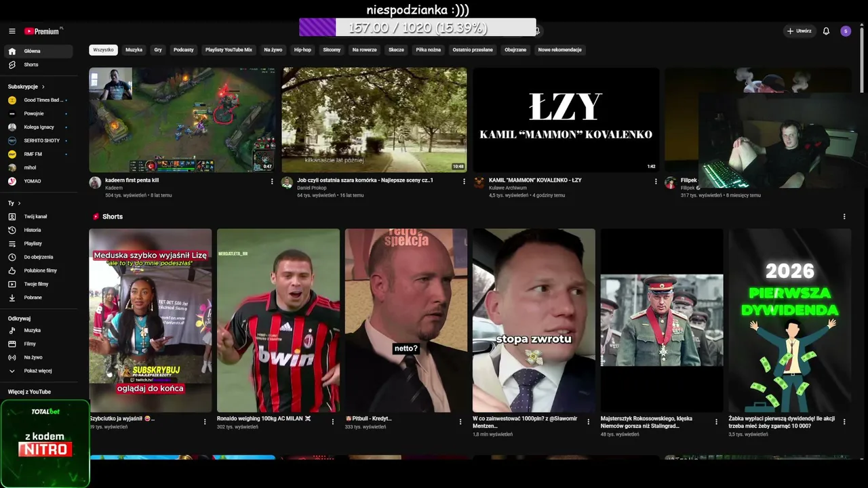The width and height of the screenshot is (868, 488).
Task: Go to Główna home page
Action: click(39, 52)
